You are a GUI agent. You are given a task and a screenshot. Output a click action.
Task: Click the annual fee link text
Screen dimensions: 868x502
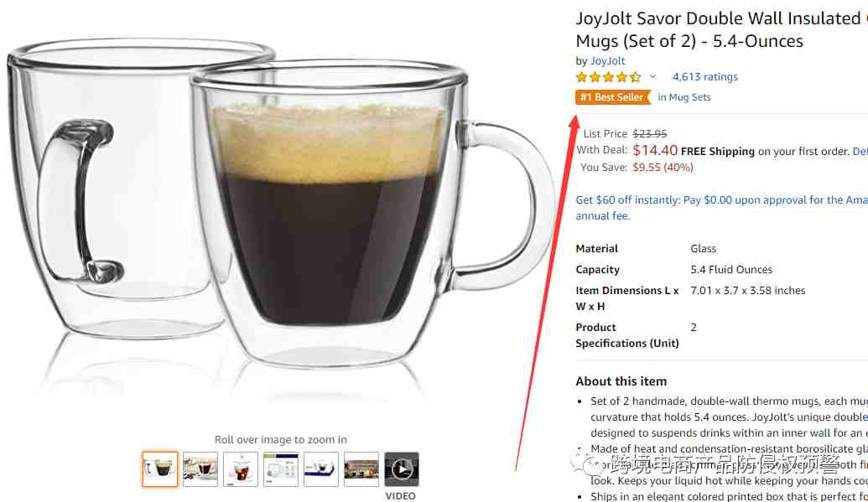602,216
